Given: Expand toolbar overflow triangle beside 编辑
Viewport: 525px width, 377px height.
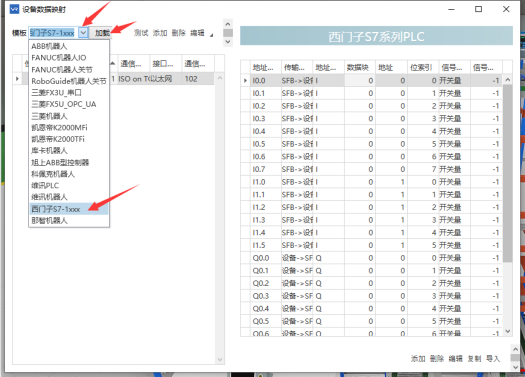Looking at the screenshot, I should (211, 35).
